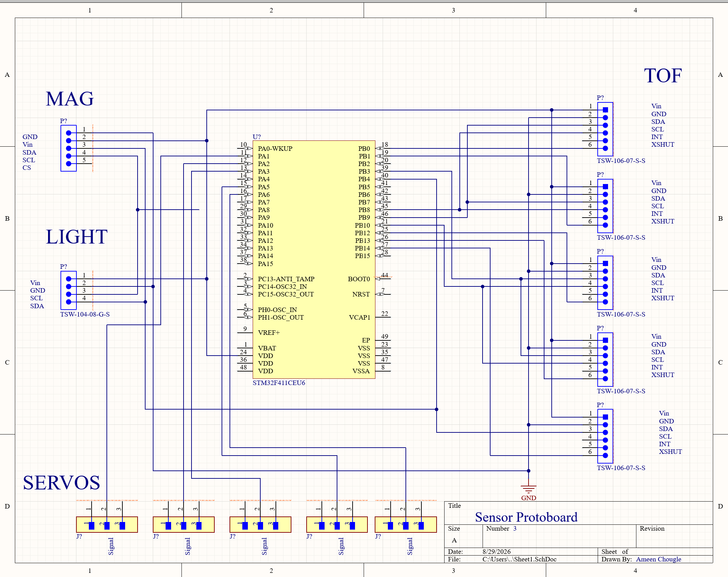Click the 8/29/2026 date value

pos(496,552)
